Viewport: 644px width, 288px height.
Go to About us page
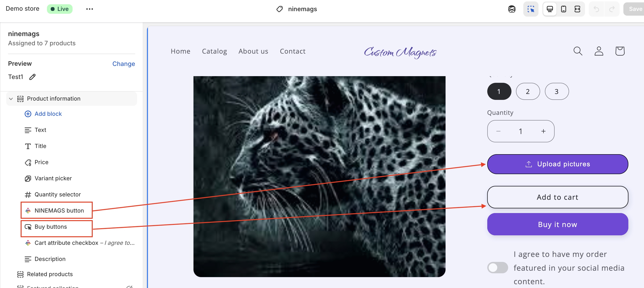click(253, 51)
